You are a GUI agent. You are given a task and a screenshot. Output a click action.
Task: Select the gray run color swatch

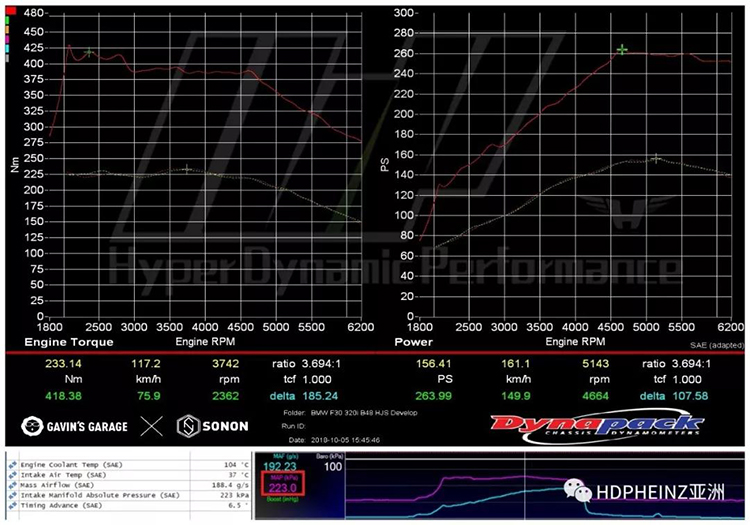pyautogui.click(x=7, y=58)
